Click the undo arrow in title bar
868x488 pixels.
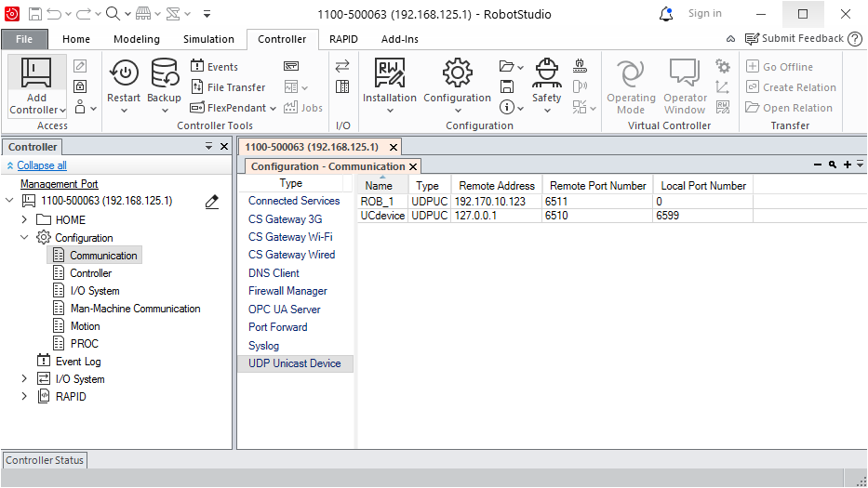point(54,14)
